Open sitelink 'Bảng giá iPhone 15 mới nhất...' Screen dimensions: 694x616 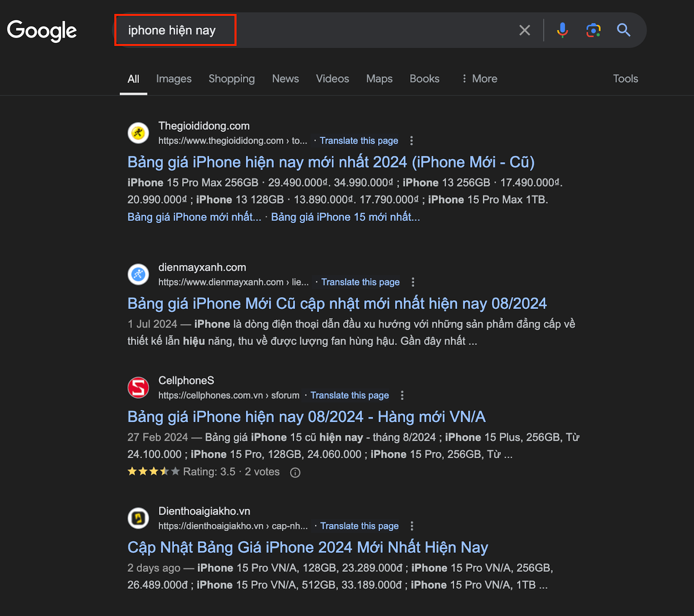345,217
